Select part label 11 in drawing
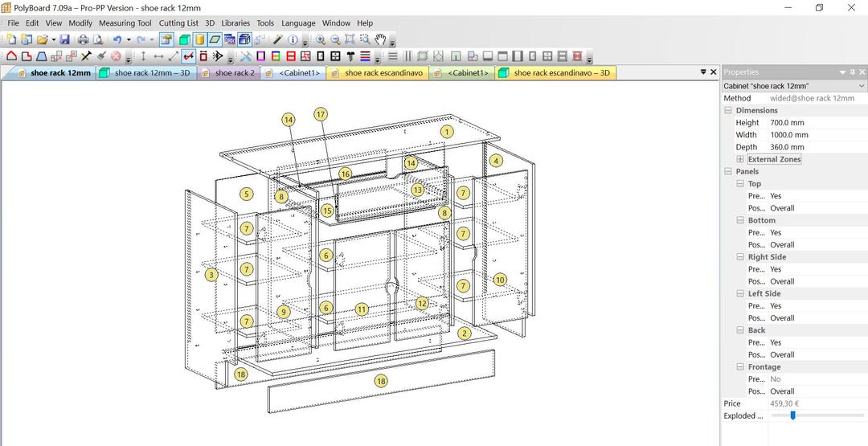Viewport: 868px width, 446px height. tap(362, 309)
